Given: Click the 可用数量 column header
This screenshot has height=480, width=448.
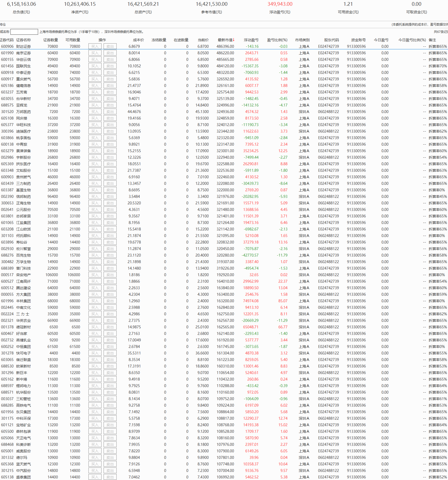Looking at the screenshot, I should pos(73,40).
